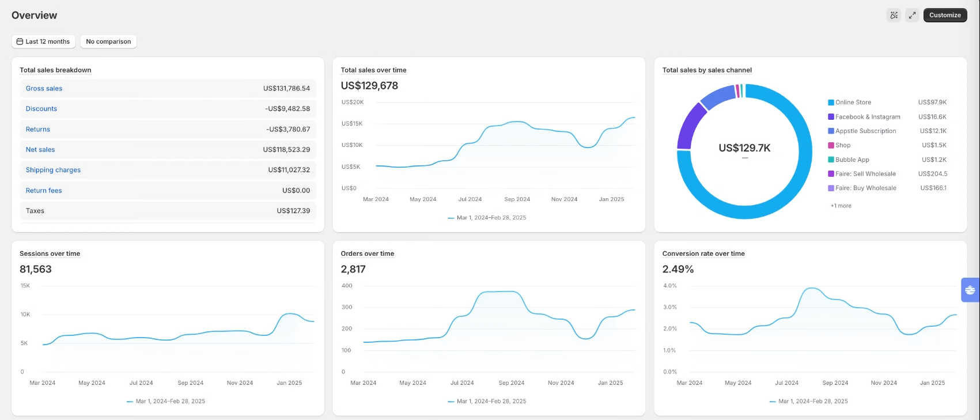
Task: Click the Returns link in sales breakdown
Action: (x=38, y=129)
